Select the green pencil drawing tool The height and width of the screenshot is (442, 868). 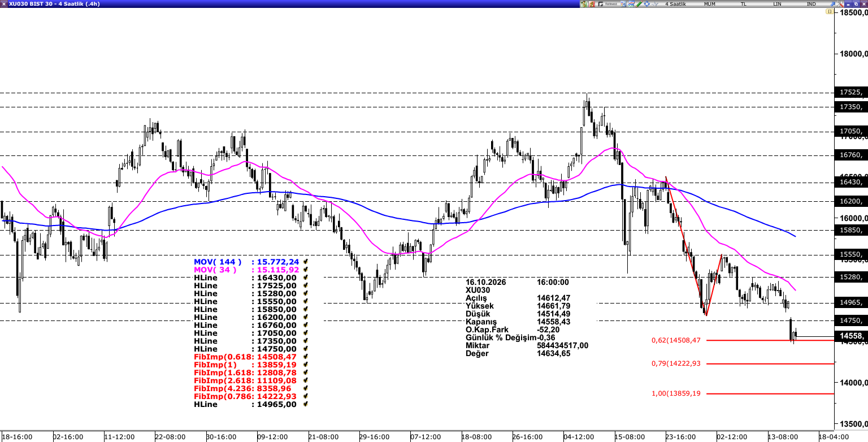[x=639, y=4]
